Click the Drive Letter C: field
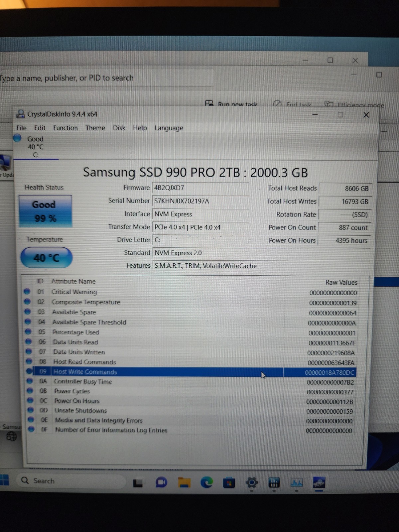 [200, 240]
